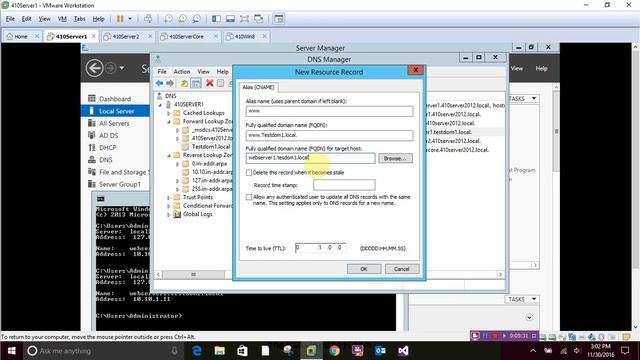Switch to VMware Unity mode icon
Image resolution: width=640 pixels, height=360 pixels.
[x=258, y=19]
